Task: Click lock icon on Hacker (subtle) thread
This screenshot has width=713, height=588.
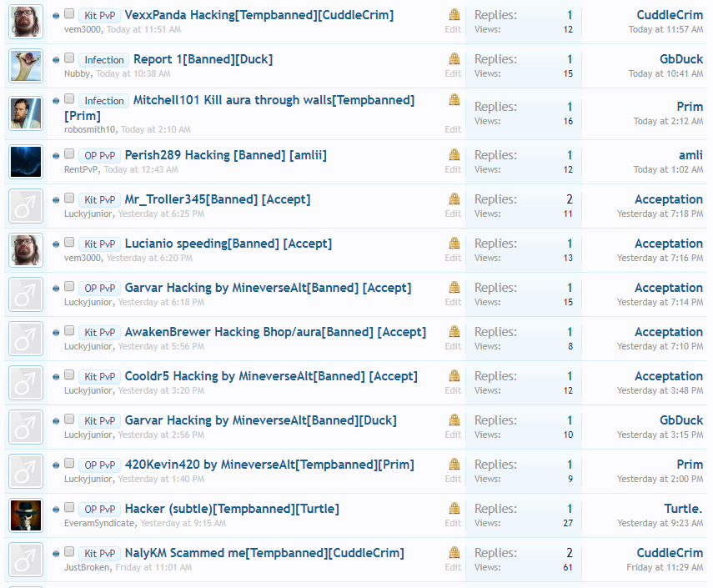Action: coord(454,508)
